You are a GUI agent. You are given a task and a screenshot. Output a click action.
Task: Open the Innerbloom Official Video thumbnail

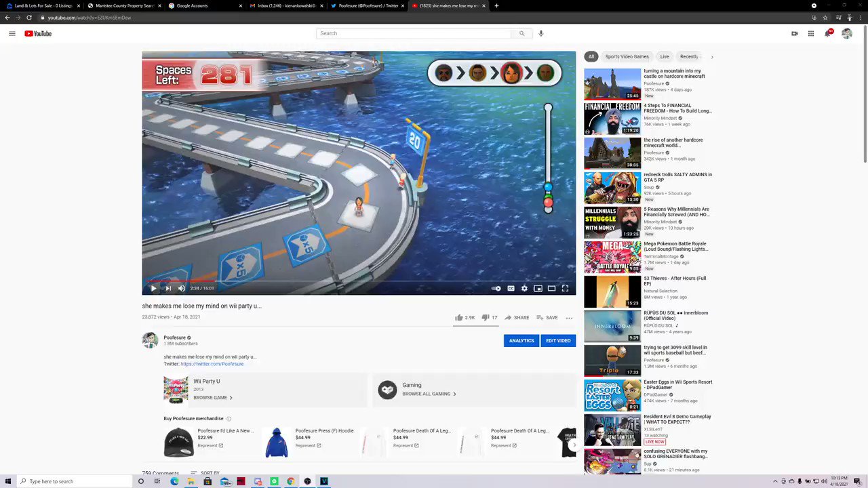pyautogui.click(x=612, y=325)
